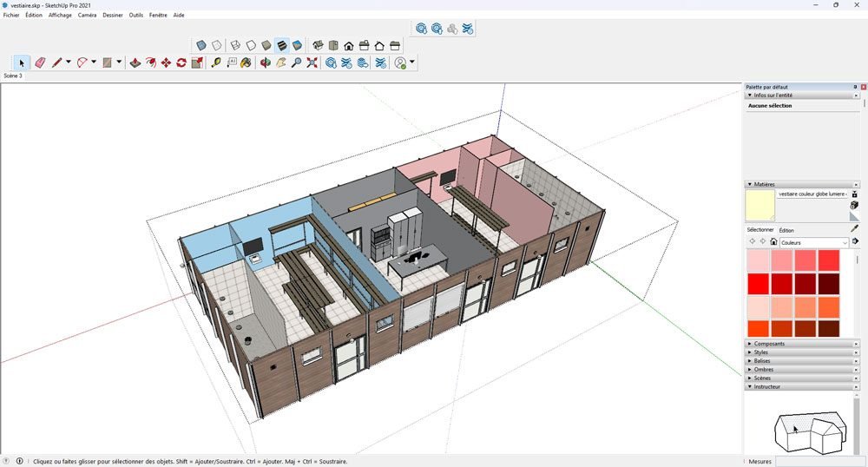Select the Scale tool
The image size is (868, 467).
(x=197, y=63)
